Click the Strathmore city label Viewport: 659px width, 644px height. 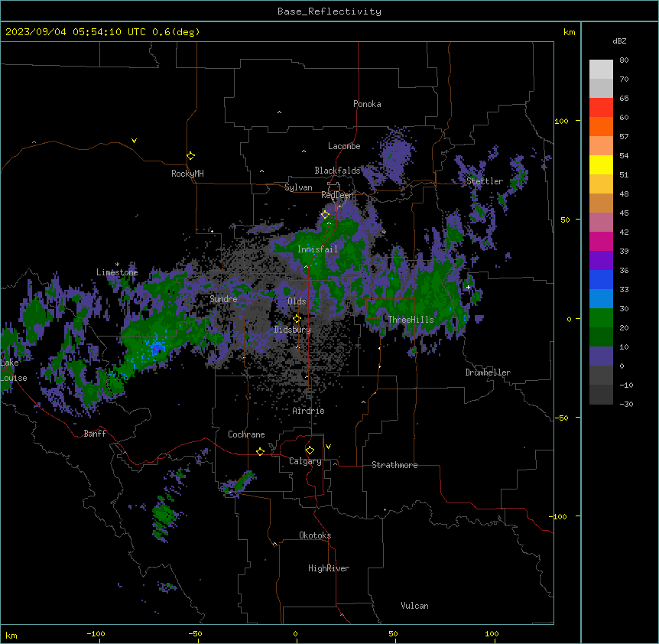click(394, 465)
